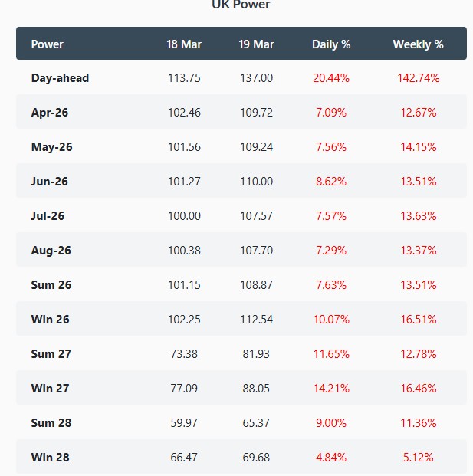Select the Day-ahead row label
Viewport: 473px width, 476px height.
pyautogui.click(x=60, y=78)
